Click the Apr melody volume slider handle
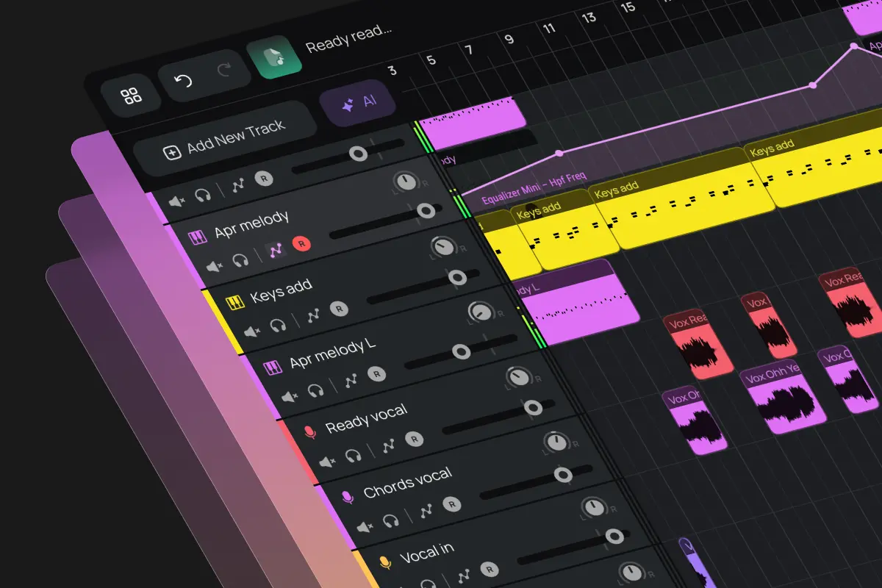 pos(426,212)
